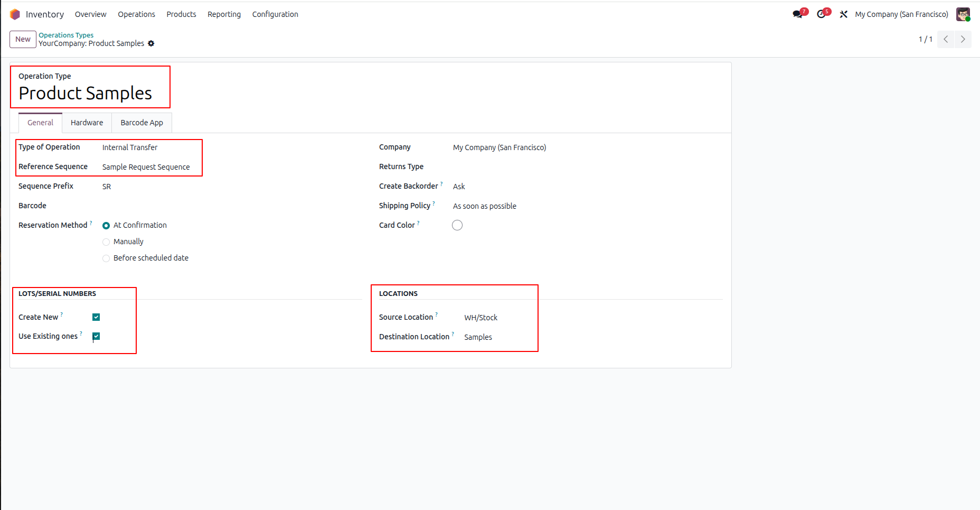Open the conversations message icon
Viewport: 980px width, 510px height.
[x=798, y=14]
